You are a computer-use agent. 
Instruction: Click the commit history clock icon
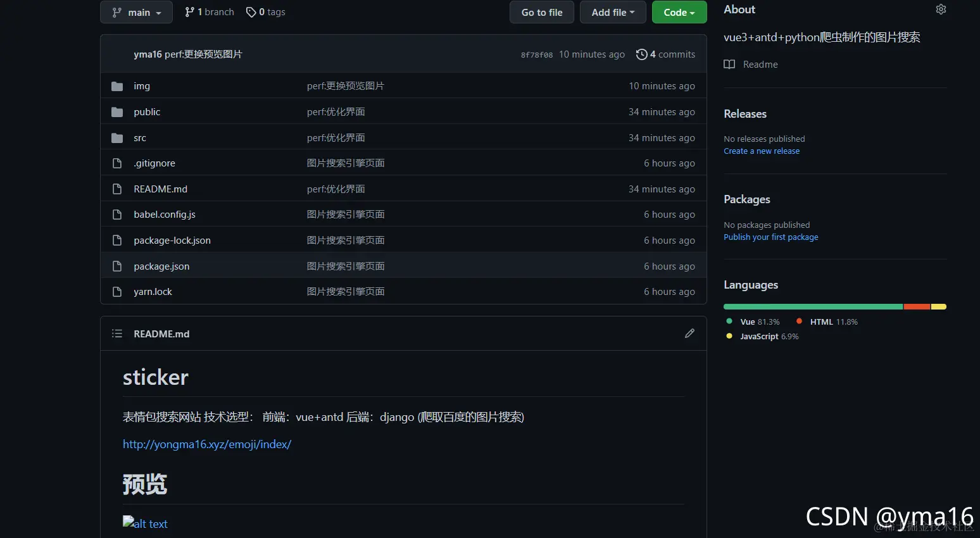pos(641,54)
